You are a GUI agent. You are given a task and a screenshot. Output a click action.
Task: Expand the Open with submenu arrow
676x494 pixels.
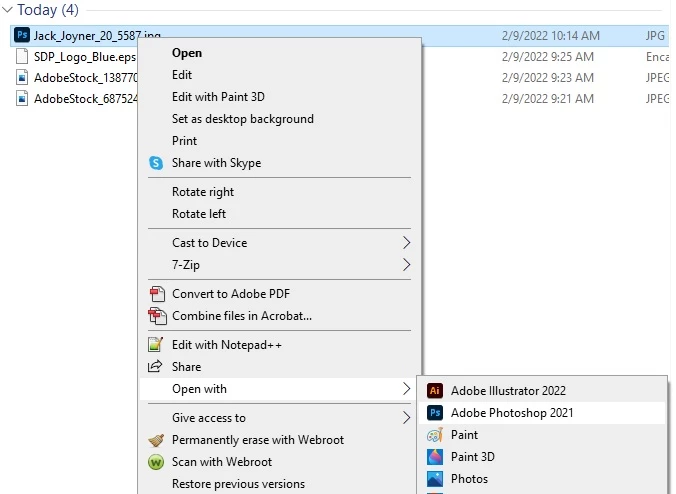tap(406, 389)
